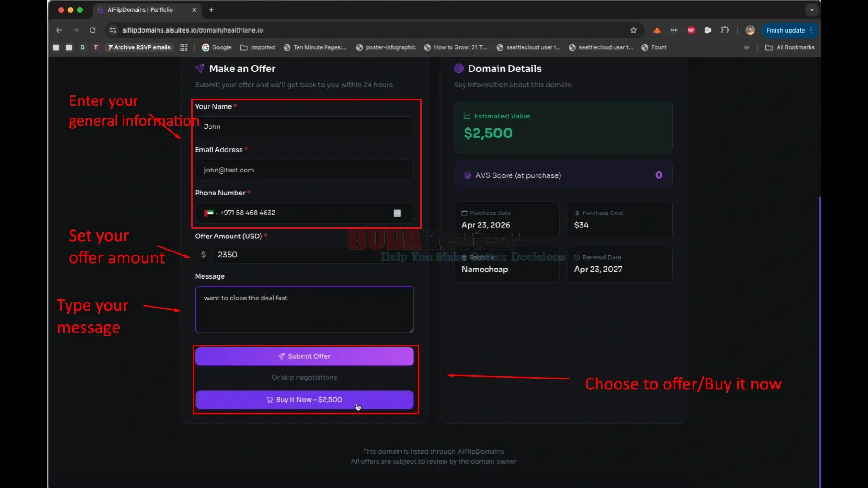Click the red ABP adblock extension icon
The image size is (868, 488).
click(x=691, y=30)
